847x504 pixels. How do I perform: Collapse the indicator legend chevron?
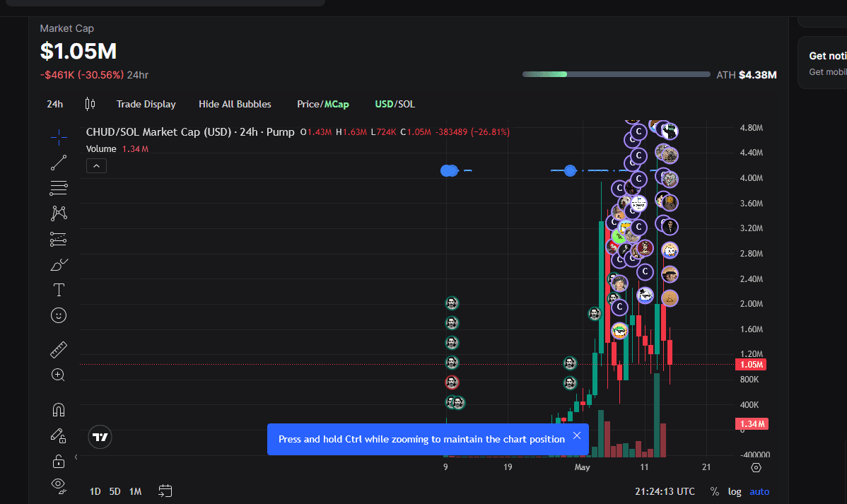click(96, 166)
